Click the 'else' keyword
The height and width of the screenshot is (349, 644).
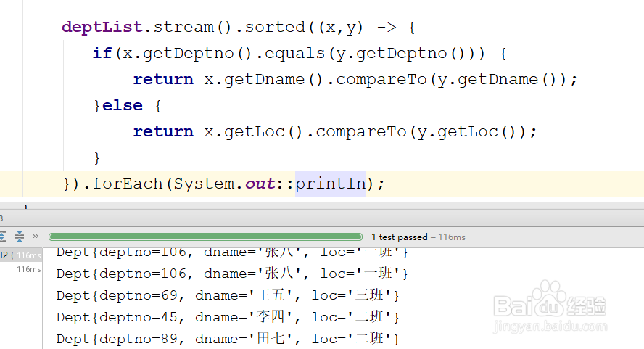(123, 106)
